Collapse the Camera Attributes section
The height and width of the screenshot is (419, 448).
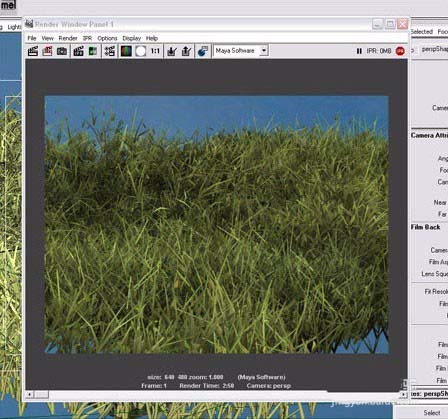(x=429, y=135)
